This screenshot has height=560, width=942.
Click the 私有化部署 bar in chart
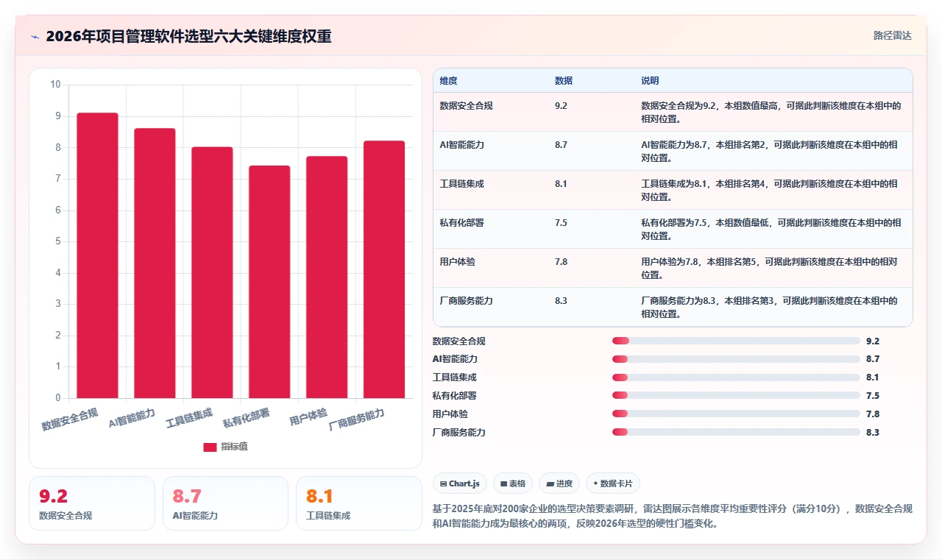coord(269,282)
